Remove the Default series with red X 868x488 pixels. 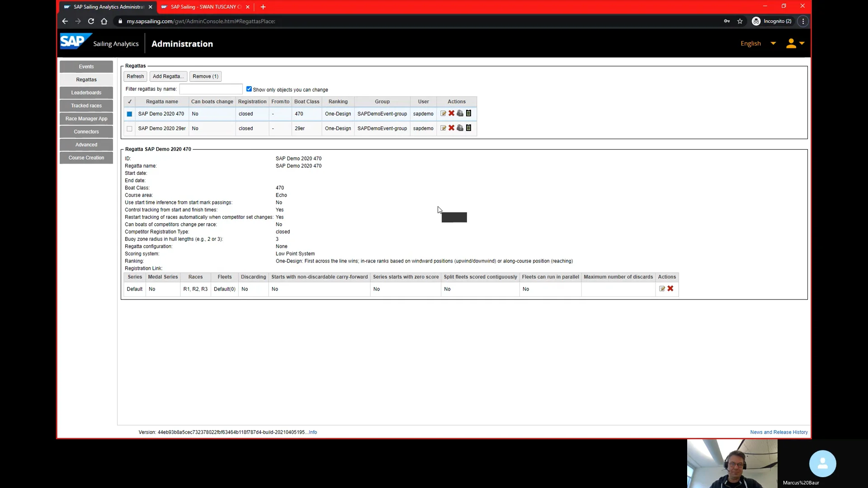670,289
